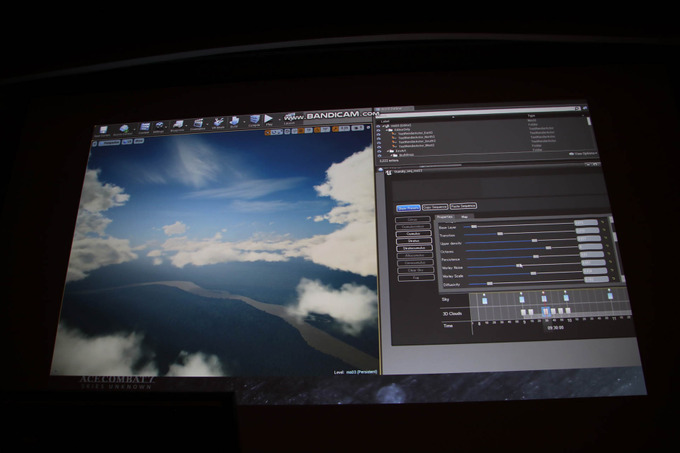
Task: Open the rotation snap value dropdown
Action: (x=325, y=130)
